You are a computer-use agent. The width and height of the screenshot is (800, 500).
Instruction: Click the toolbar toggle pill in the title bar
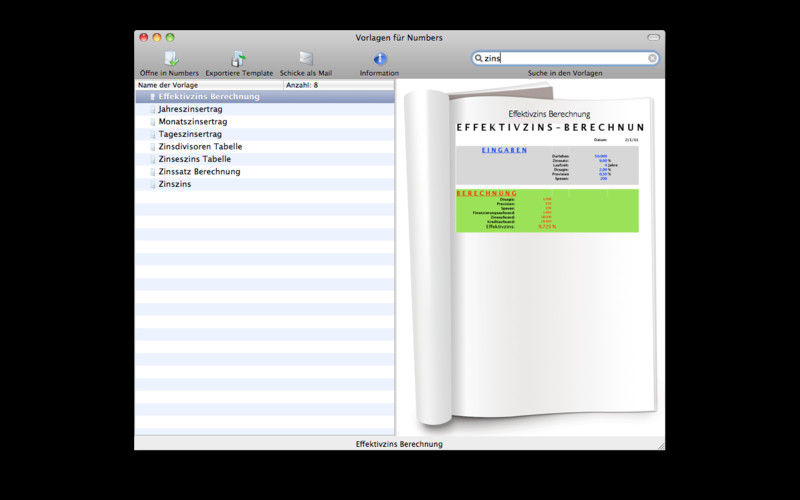654,37
